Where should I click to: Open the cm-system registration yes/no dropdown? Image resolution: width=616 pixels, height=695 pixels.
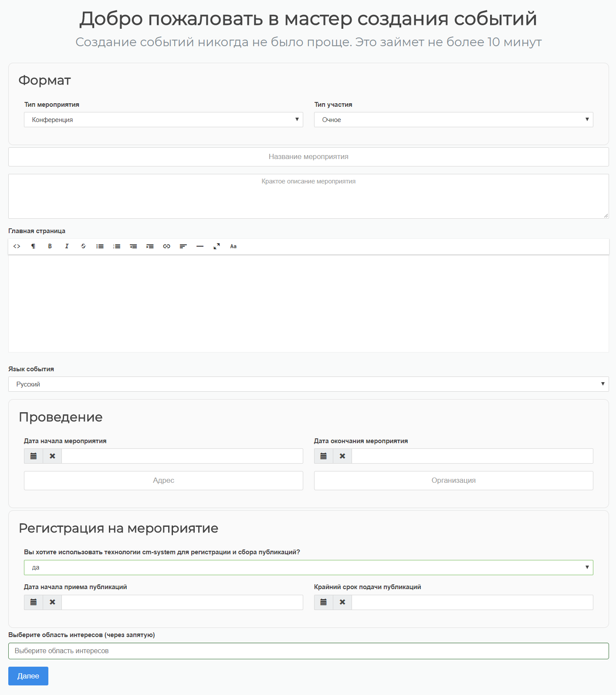click(x=308, y=567)
